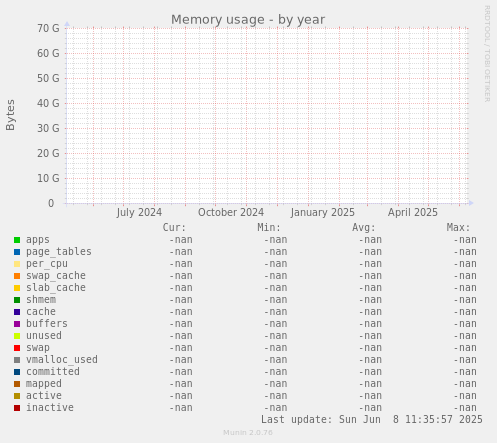Viewport: 497px width, 443px height.
Task: Click the cache Avg '-nan' value
Action: [370, 312]
